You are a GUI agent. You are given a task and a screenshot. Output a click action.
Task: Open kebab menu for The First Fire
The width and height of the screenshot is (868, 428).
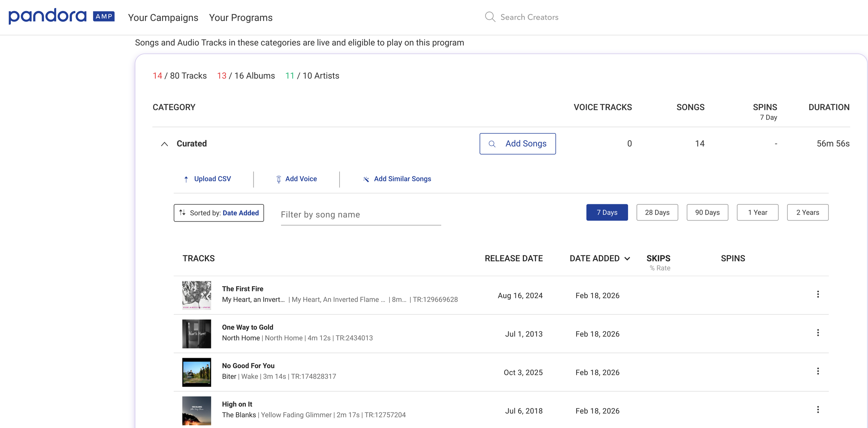[818, 295]
